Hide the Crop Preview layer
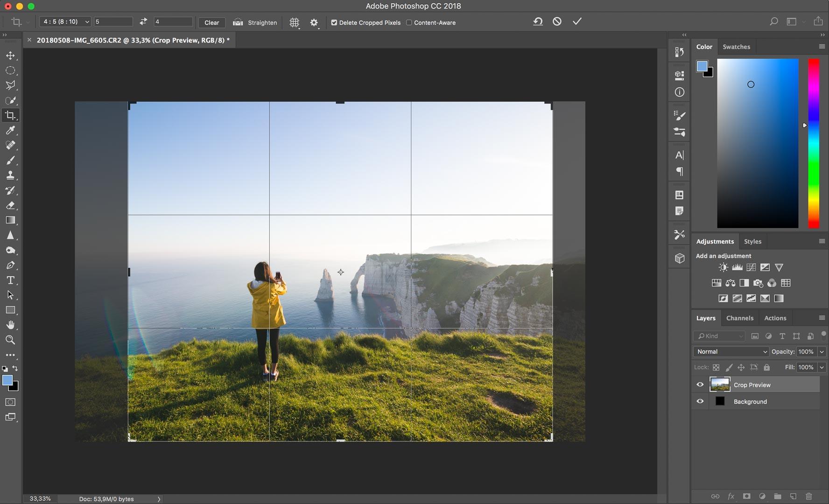This screenshot has width=829, height=504. 700,385
